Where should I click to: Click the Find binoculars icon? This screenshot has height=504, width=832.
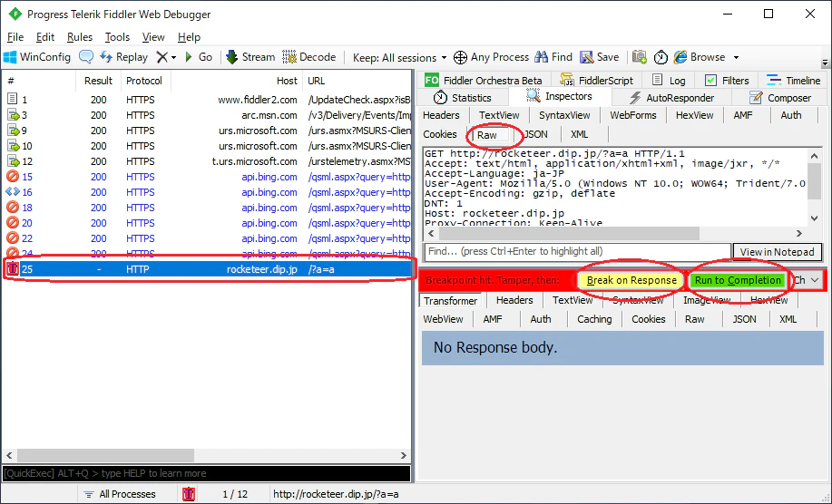tap(542, 57)
